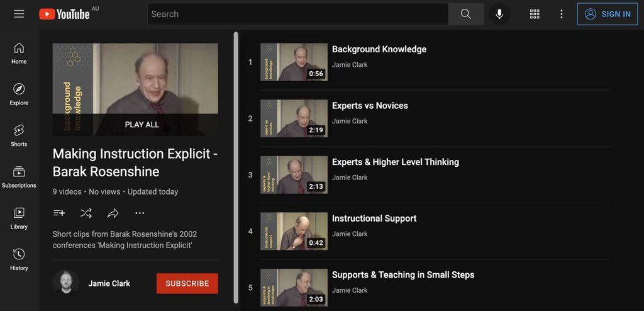644x311 pixels.
Task: Open History in the sidebar
Action: point(19,259)
